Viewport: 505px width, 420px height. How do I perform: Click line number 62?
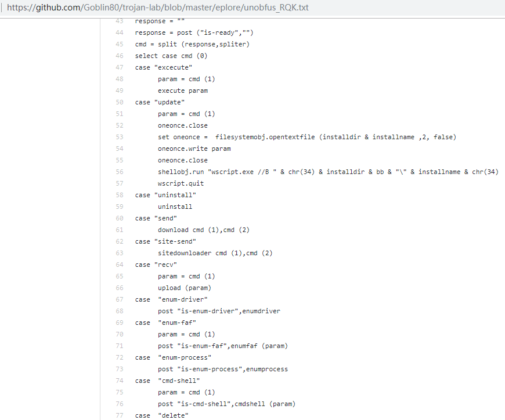(120, 241)
